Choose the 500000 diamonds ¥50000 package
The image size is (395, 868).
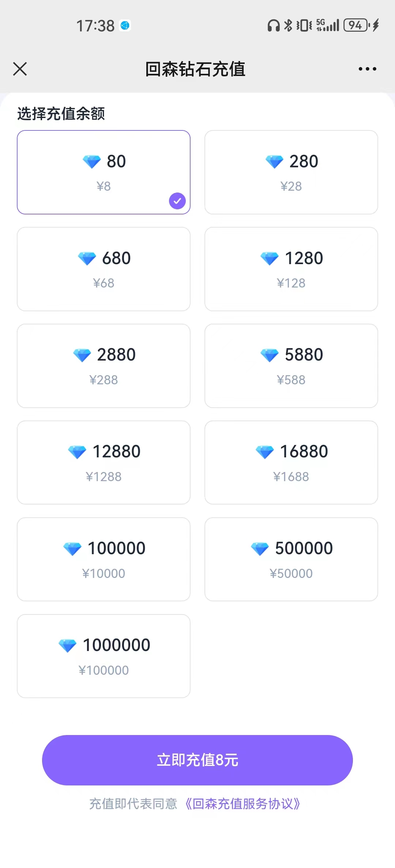[x=291, y=559]
